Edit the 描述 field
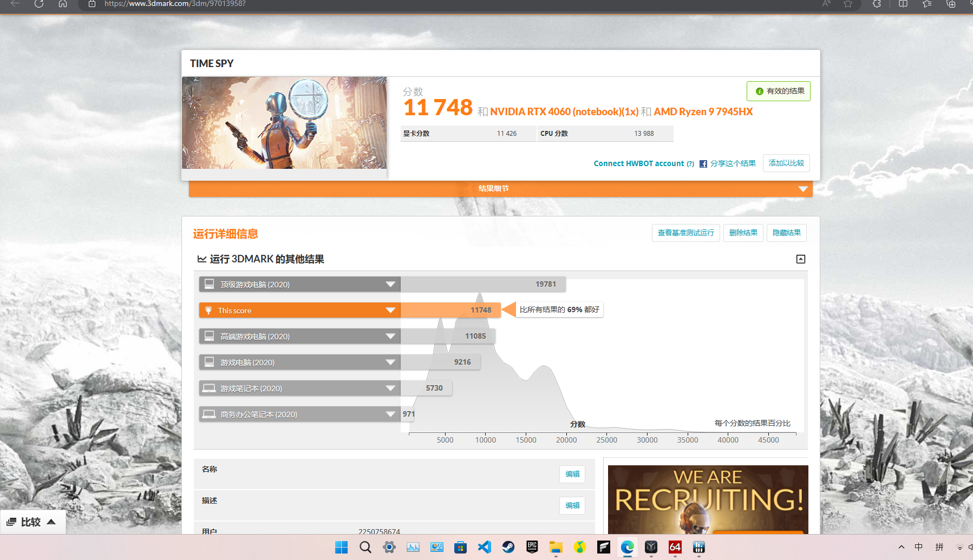 572,505
